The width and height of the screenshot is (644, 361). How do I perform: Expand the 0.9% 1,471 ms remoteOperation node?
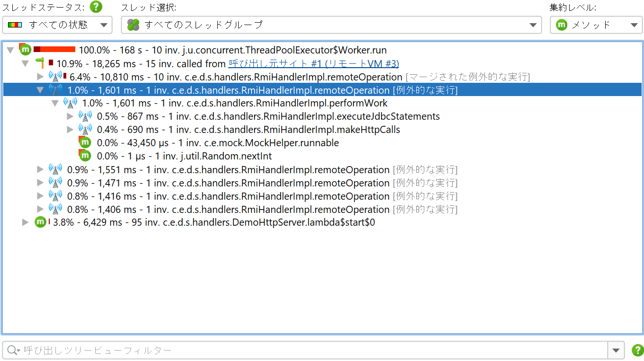tap(40, 183)
